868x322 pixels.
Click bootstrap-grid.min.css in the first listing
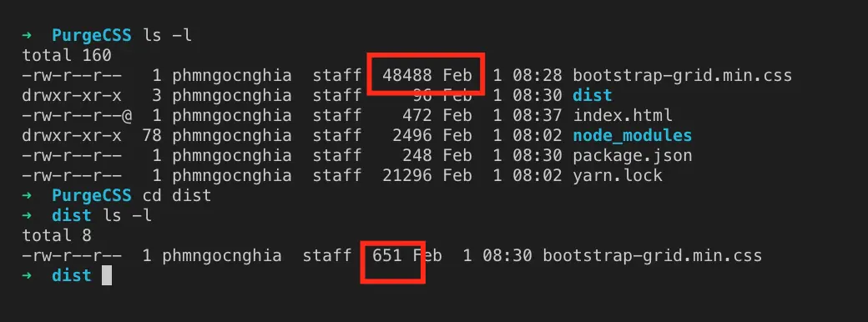[x=682, y=75]
